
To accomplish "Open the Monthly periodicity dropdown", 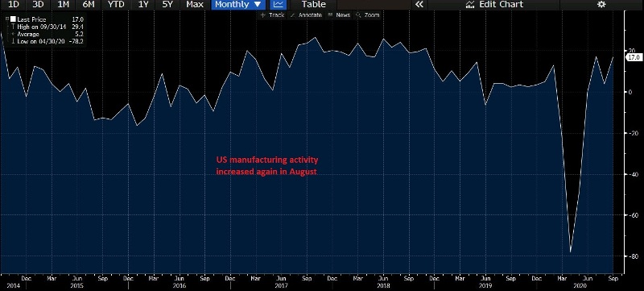I will coord(238,5).
